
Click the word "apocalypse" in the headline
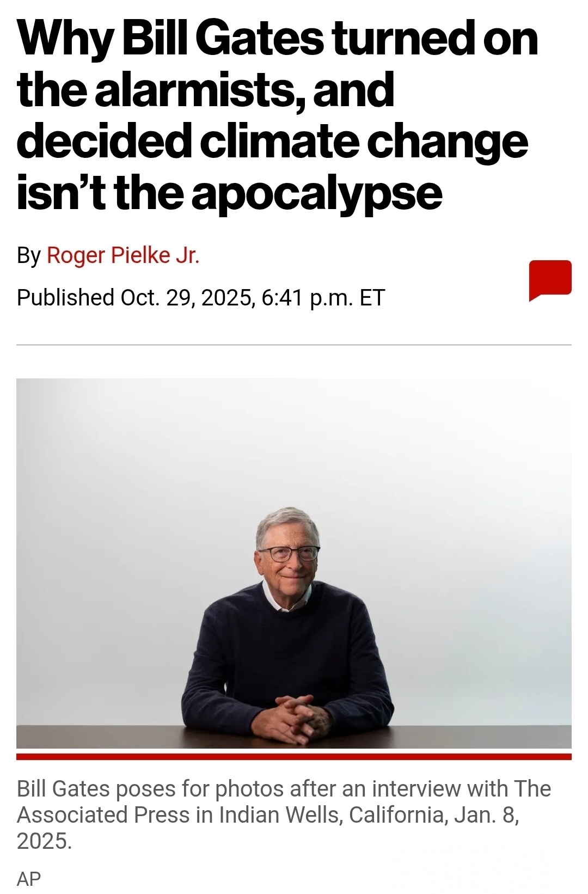tap(317, 194)
